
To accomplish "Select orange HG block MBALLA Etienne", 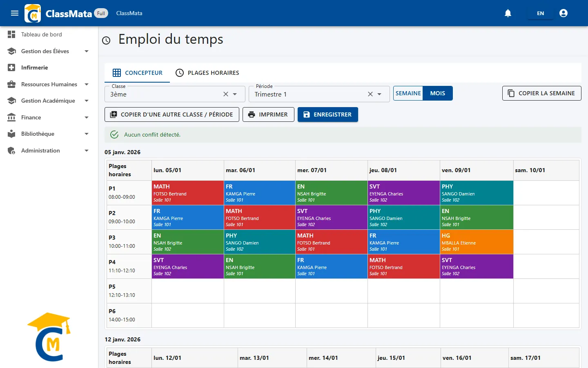I will point(477,242).
